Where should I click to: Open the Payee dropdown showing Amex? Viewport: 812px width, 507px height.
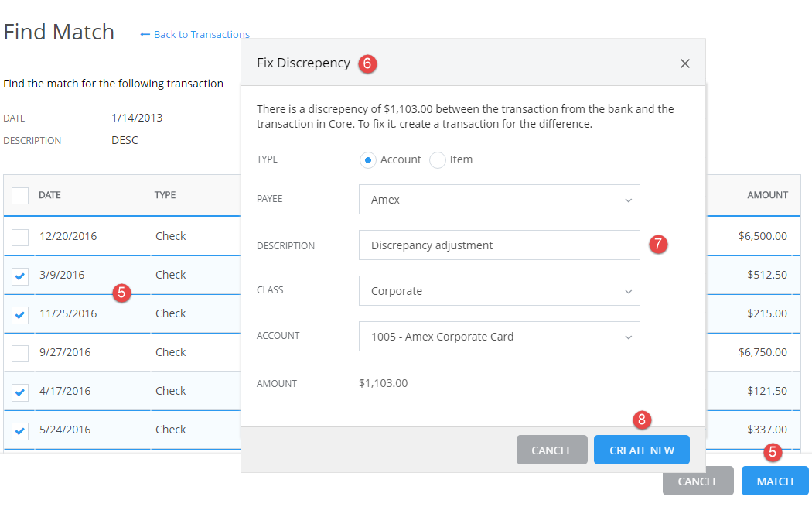tap(499, 199)
